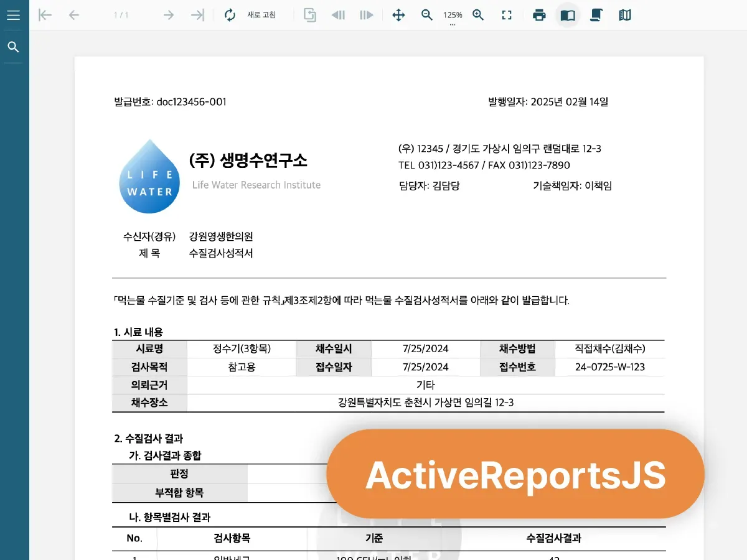Print the report
Viewport: 747px width, 560px height.
pyautogui.click(x=539, y=15)
